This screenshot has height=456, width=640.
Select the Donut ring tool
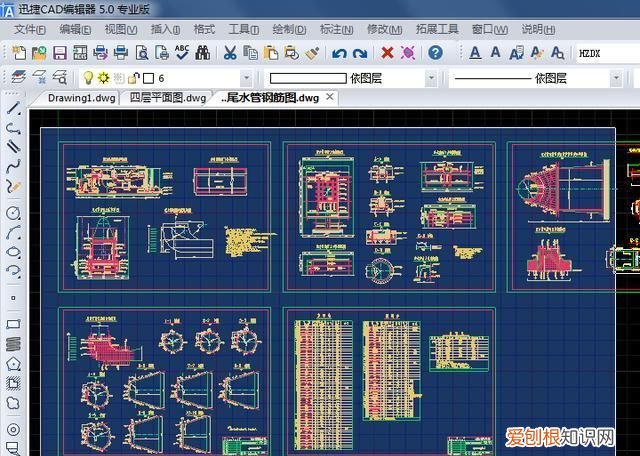coord(13,429)
